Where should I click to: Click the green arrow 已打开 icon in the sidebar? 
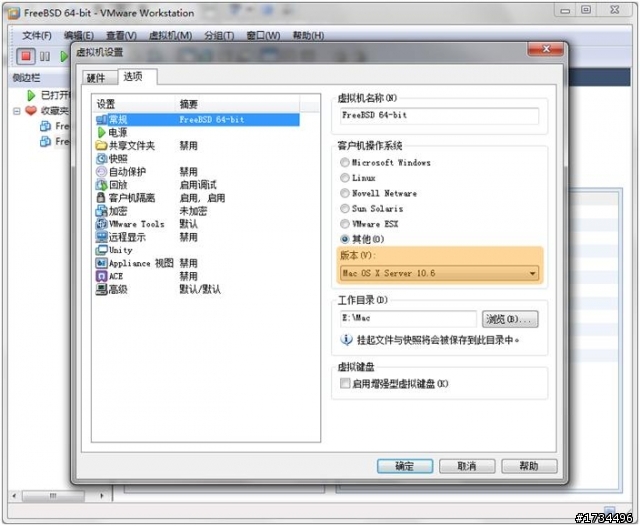[31, 95]
